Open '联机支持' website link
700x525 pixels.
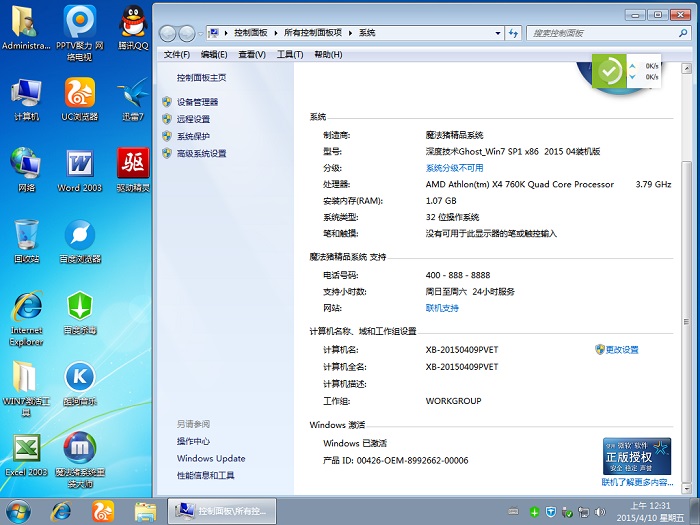pyautogui.click(x=442, y=308)
